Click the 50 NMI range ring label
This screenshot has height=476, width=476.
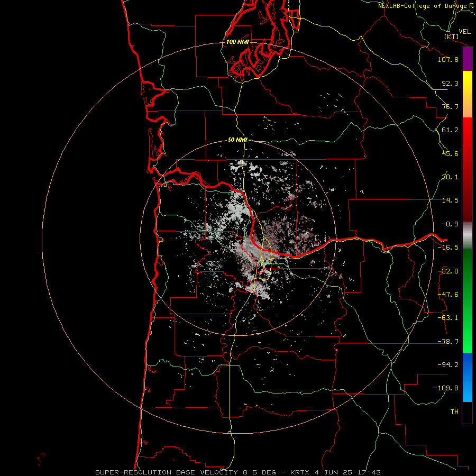(237, 140)
